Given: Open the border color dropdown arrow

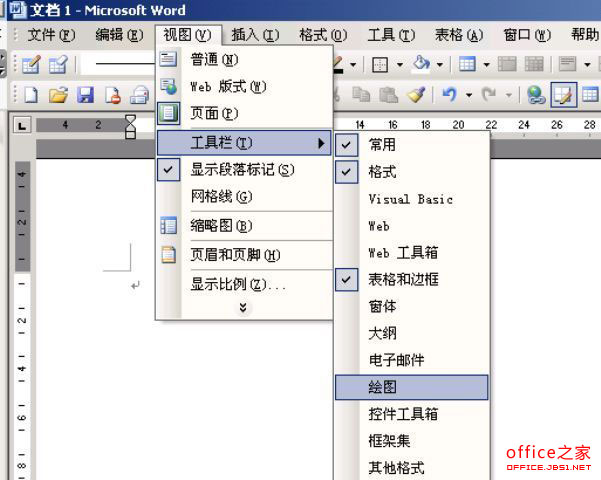Looking at the screenshot, I should [x=353, y=64].
